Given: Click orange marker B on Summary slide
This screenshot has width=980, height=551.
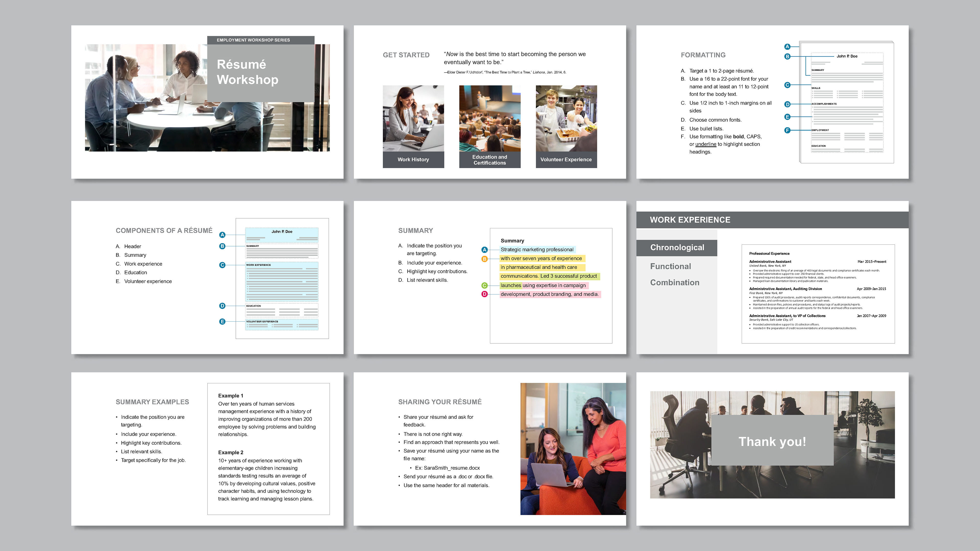Looking at the screenshot, I should click(x=484, y=259).
